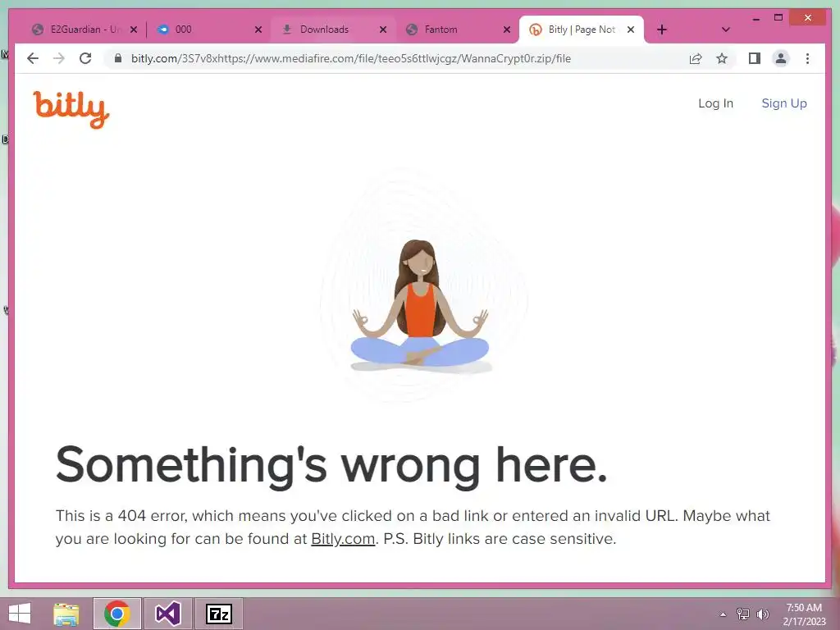Expand the tab search dropdown
This screenshot has width=840, height=630.
[725, 30]
